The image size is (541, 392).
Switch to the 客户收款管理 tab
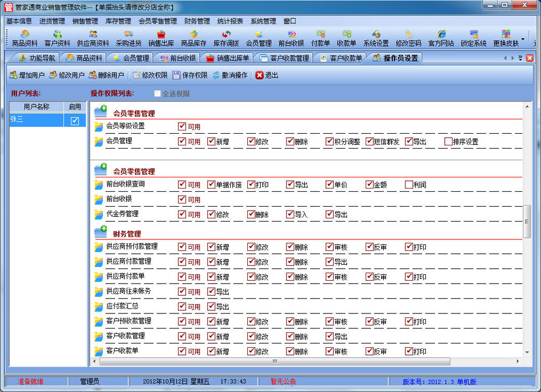pos(284,58)
